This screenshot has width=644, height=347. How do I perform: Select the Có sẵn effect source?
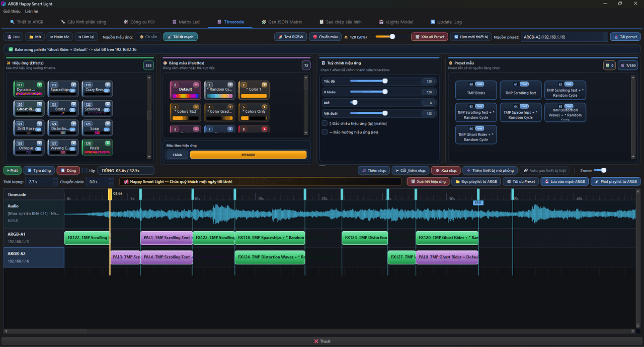point(148,37)
